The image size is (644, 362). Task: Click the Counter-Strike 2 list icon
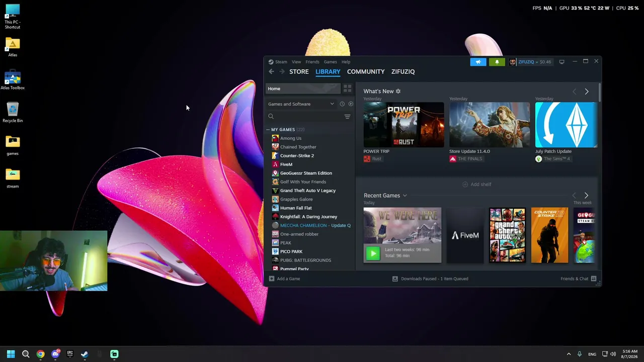(x=275, y=155)
